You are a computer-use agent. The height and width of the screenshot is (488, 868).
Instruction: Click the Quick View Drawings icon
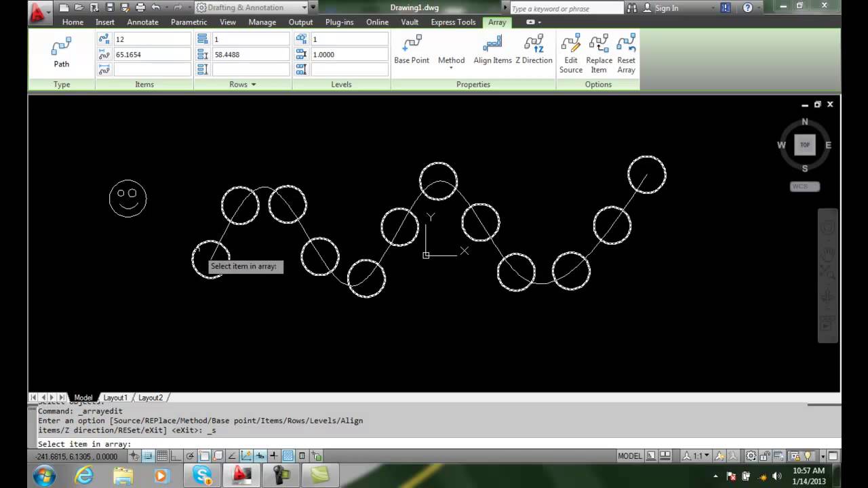click(x=665, y=456)
